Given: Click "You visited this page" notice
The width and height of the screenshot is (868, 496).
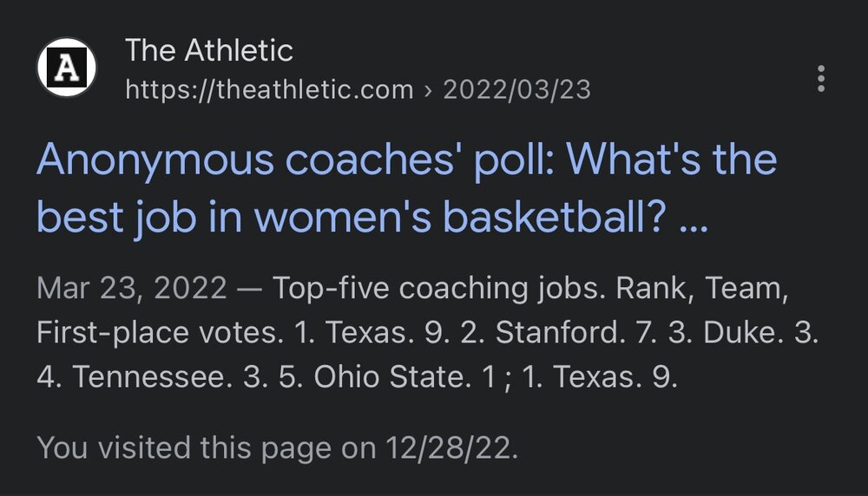Looking at the screenshot, I should click(x=208, y=448).
